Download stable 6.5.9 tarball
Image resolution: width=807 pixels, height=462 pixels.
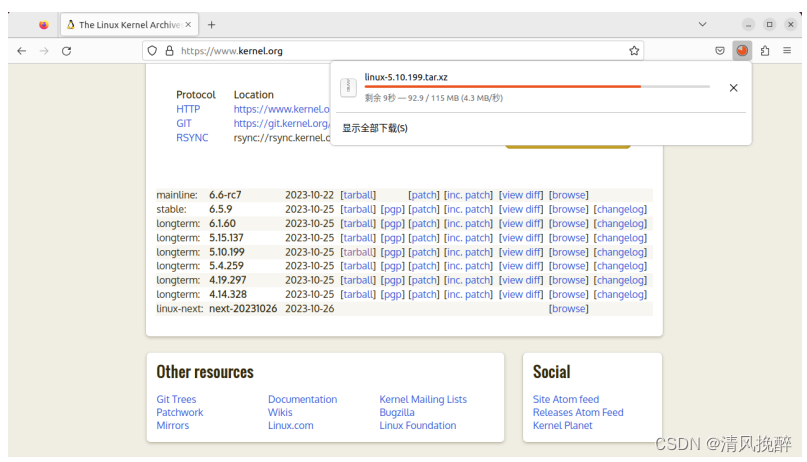pyautogui.click(x=358, y=209)
